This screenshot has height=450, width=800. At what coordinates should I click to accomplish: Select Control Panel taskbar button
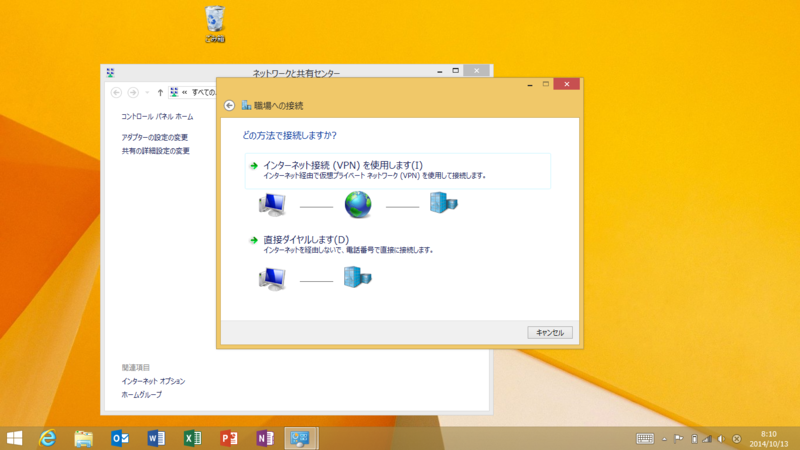(301, 438)
